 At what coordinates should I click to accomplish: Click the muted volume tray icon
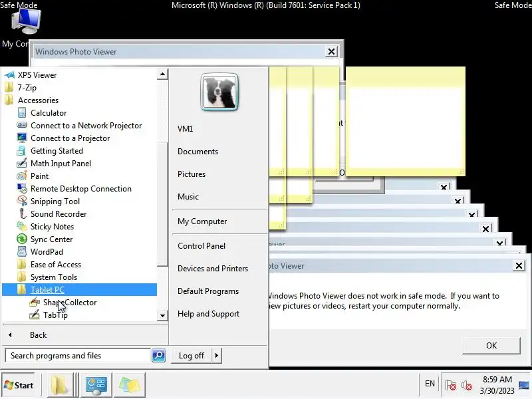[466, 385]
